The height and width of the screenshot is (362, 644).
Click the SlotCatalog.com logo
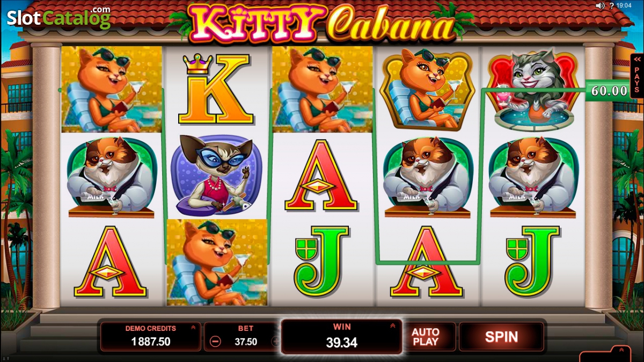(x=58, y=18)
